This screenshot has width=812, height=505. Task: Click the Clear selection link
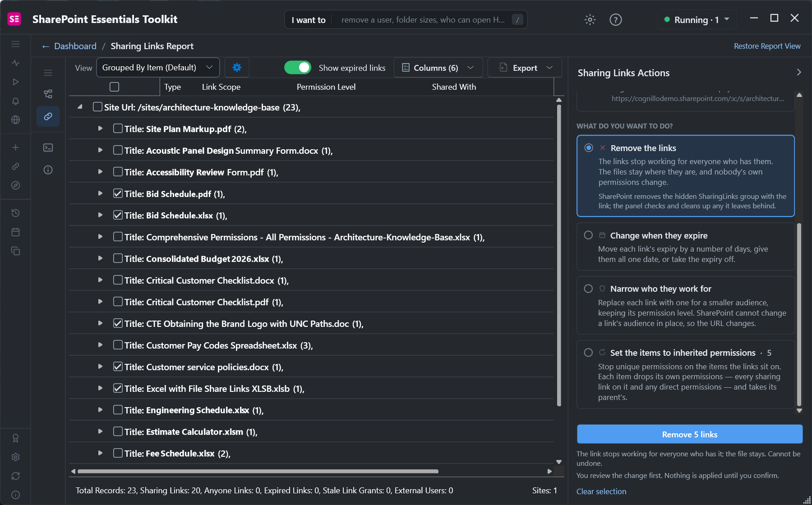tap(601, 491)
